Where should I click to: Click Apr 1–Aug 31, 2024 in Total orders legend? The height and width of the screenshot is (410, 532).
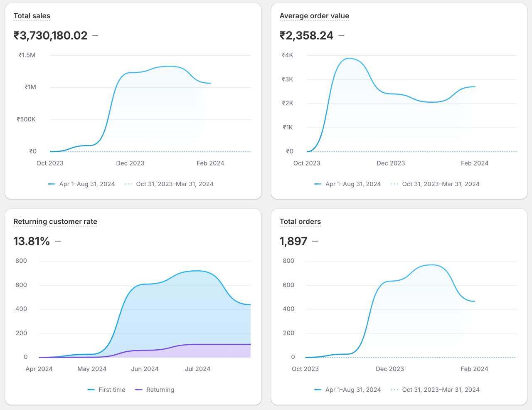[353, 390]
